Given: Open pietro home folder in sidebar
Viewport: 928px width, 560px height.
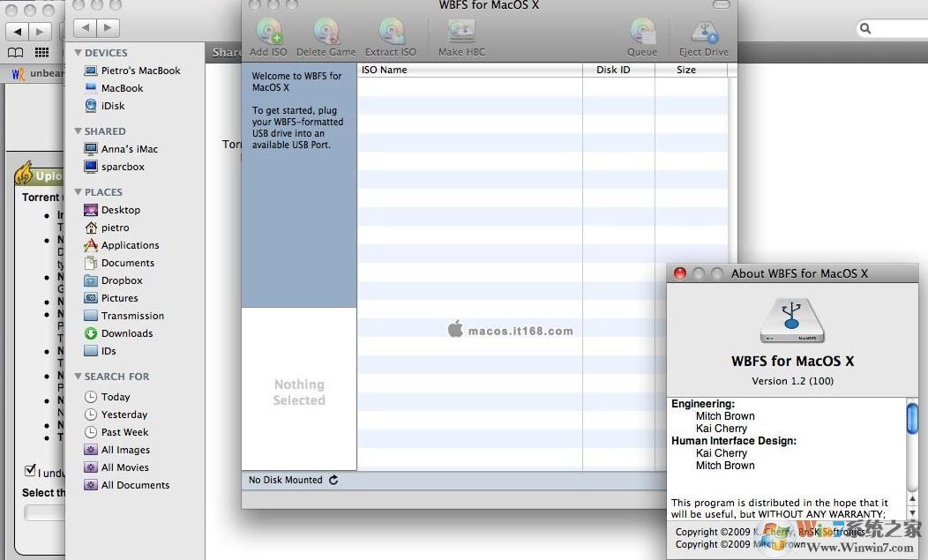Looking at the screenshot, I should (107, 228).
